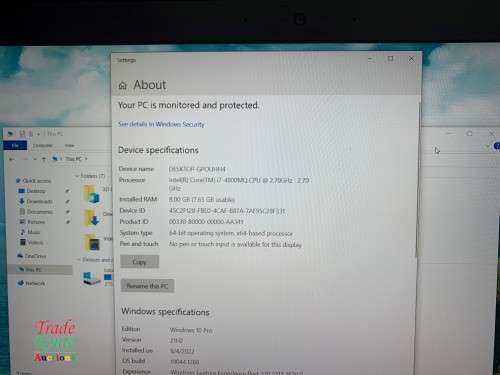The width and height of the screenshot is (500, 375).
Task: Collapse the Folders group in File Explorer
Action: pyautogui.click(x=77, y=176)
